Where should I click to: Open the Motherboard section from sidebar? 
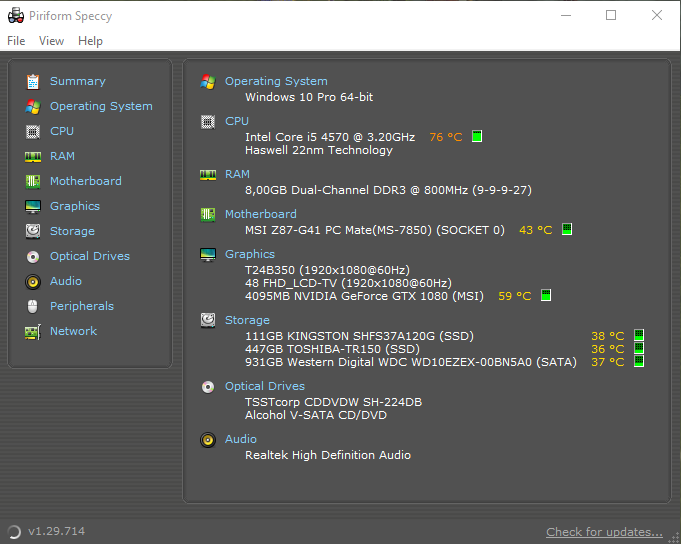tap(86, 181)
